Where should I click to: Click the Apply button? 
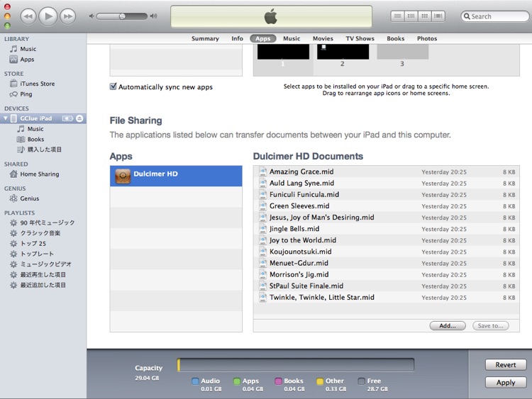[x=506, y=383]
